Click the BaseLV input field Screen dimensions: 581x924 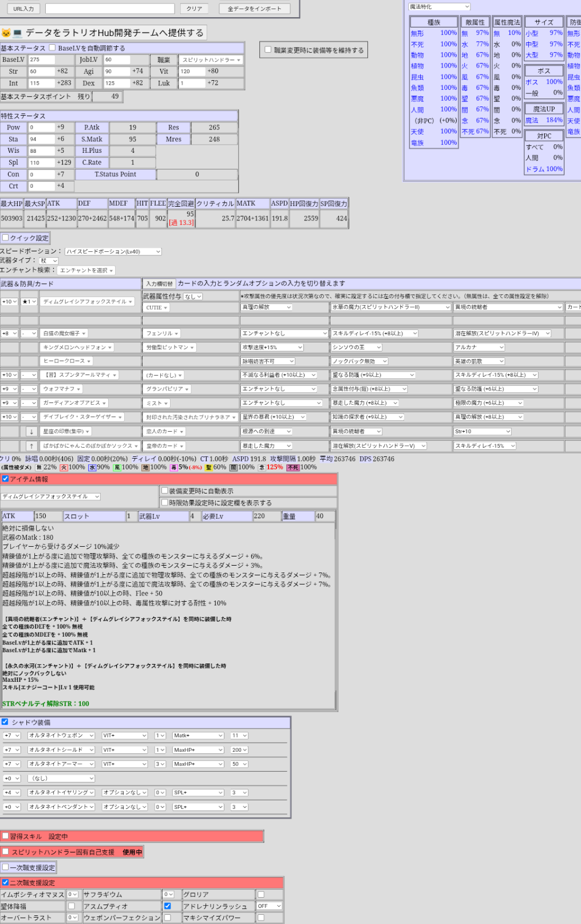41,60
